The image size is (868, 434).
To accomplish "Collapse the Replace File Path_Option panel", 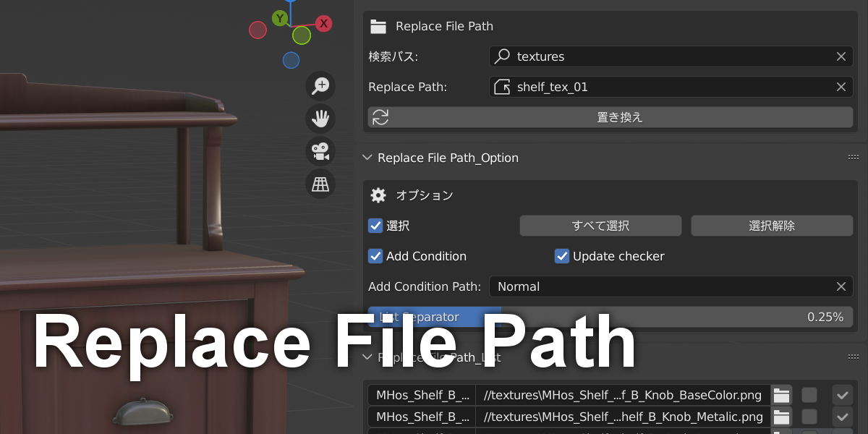I will (x=367, y=158).
